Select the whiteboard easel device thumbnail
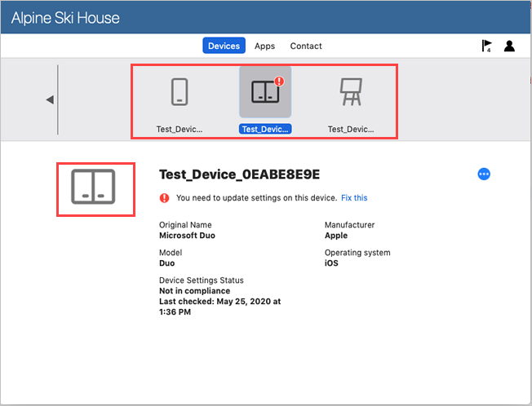Viewport: 532px width, 406px height. click(x=351, y=92)
